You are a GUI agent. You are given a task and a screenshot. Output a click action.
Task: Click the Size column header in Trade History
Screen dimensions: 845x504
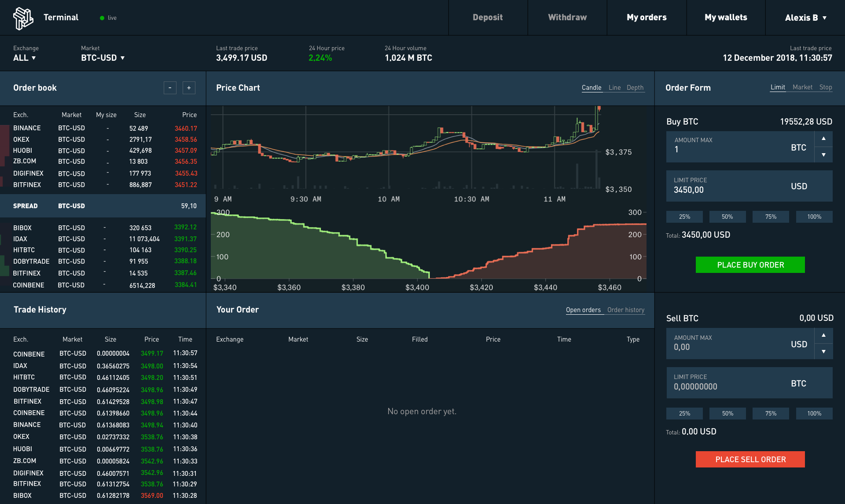pyautogui.click(x=110, y=339)
